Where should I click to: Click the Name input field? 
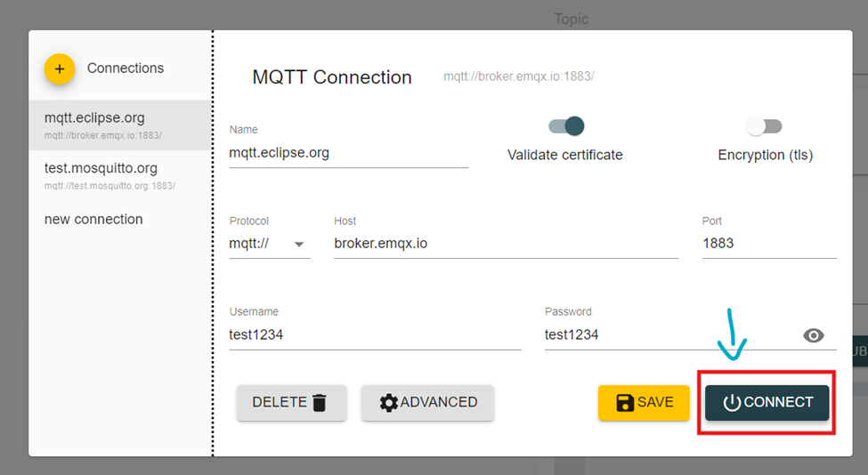click(348, 153)
